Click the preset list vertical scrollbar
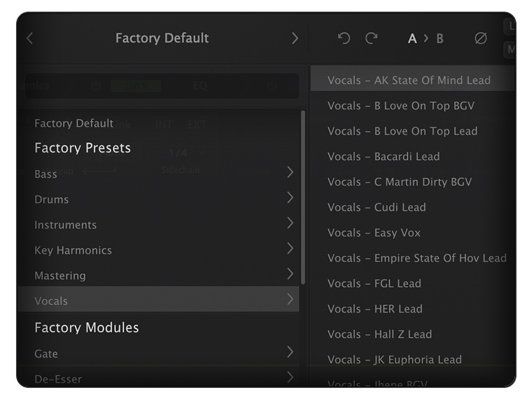Screen dimensions: 532x399 (303, 197)
